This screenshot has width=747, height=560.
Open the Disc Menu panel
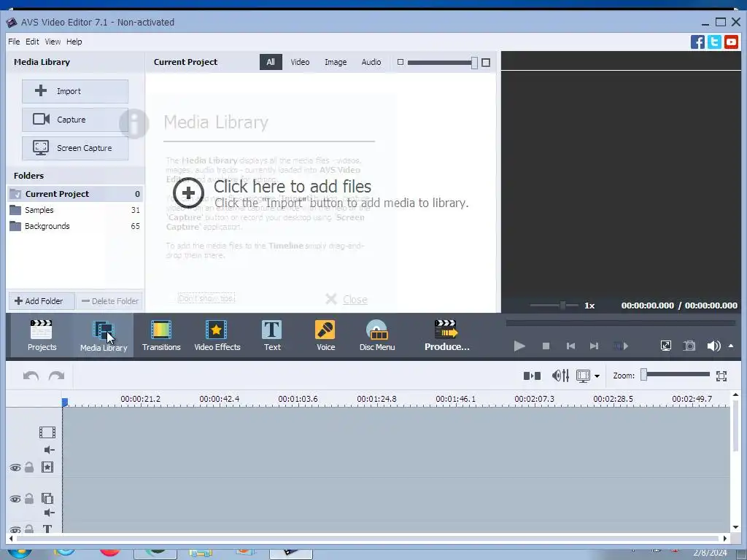pos(377,335)
